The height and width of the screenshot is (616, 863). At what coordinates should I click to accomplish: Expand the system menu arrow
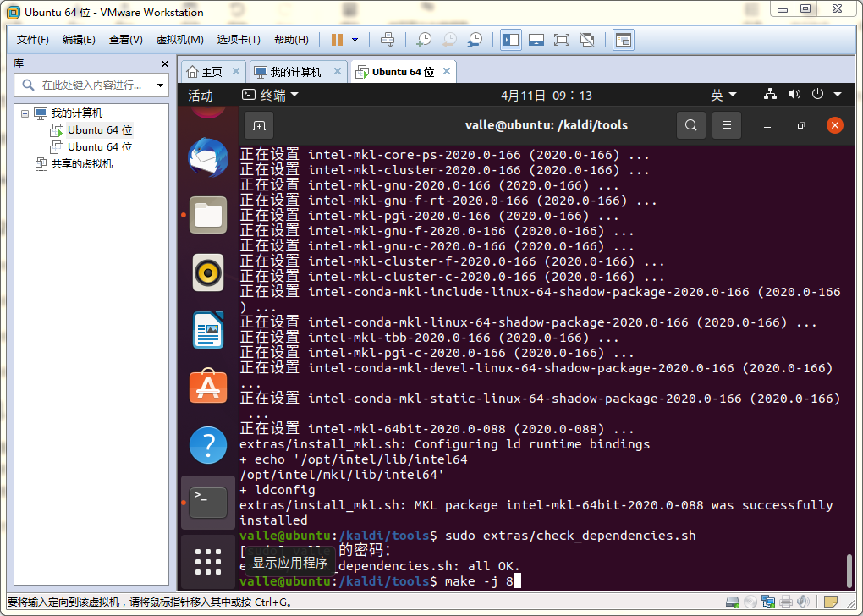[x=837, y=95]
